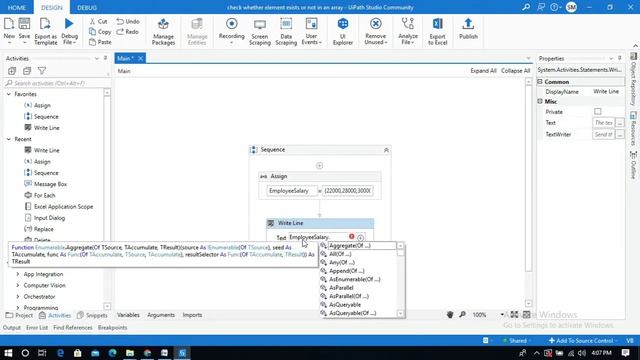Close the Main workflow tab
Image resolution: width=640 pixels, height=360 pixels.
140,58
